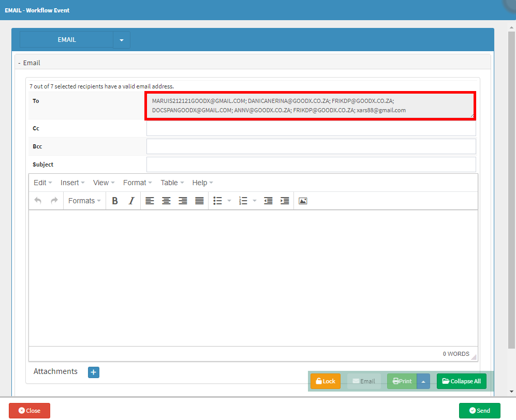Click Collapse All button
Viewport: 516px width, 420px height.
[461, 381]
